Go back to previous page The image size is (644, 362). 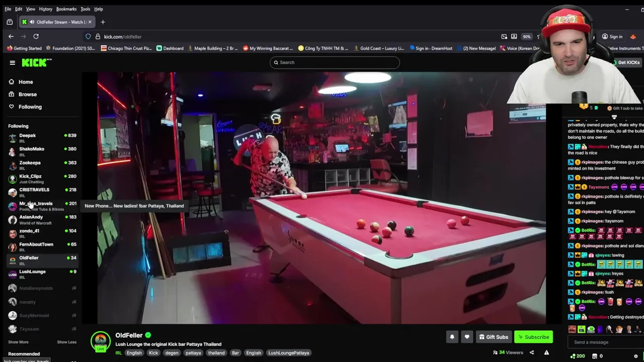click(x=11, y=36)
